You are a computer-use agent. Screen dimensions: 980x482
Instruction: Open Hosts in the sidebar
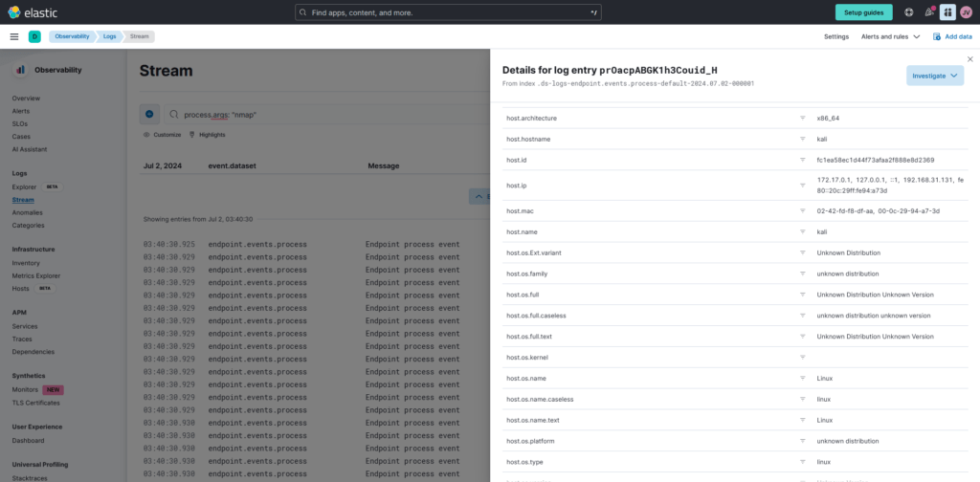pos(21,289)
